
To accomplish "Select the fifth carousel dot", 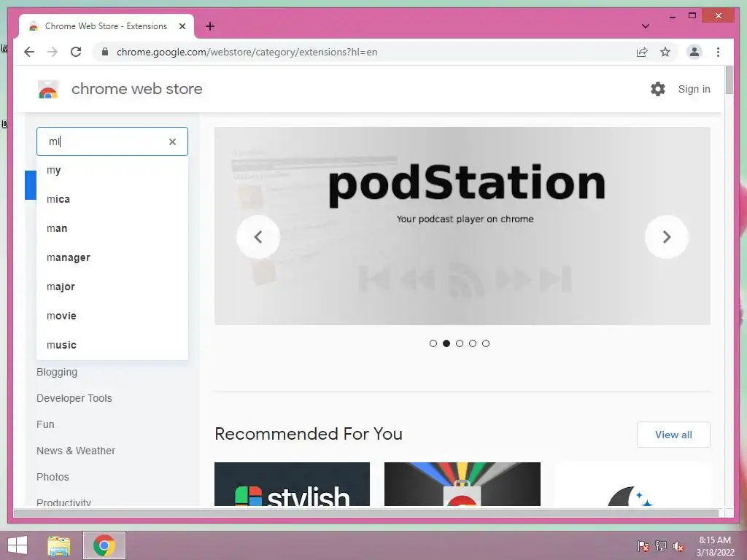I will pyautogui.click(x=485, y=343).
